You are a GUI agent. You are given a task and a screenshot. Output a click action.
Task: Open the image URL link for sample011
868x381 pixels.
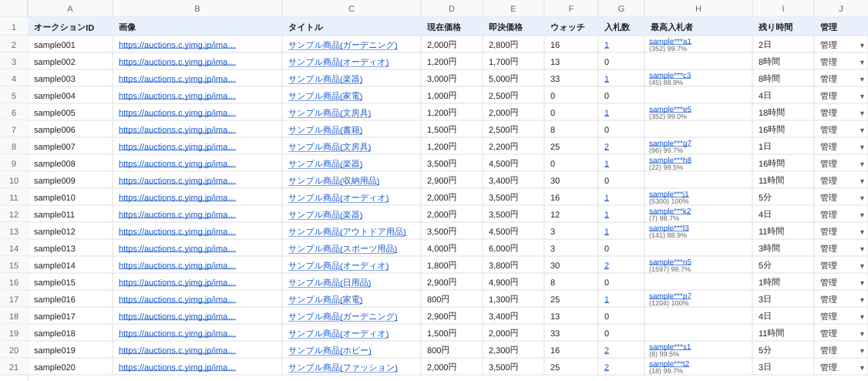pos(177,214)
